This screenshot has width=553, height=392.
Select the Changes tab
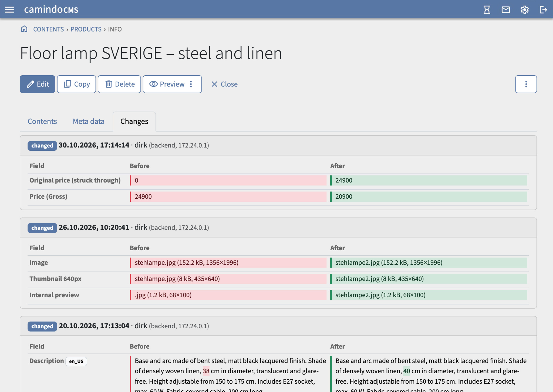coord(134,121)
